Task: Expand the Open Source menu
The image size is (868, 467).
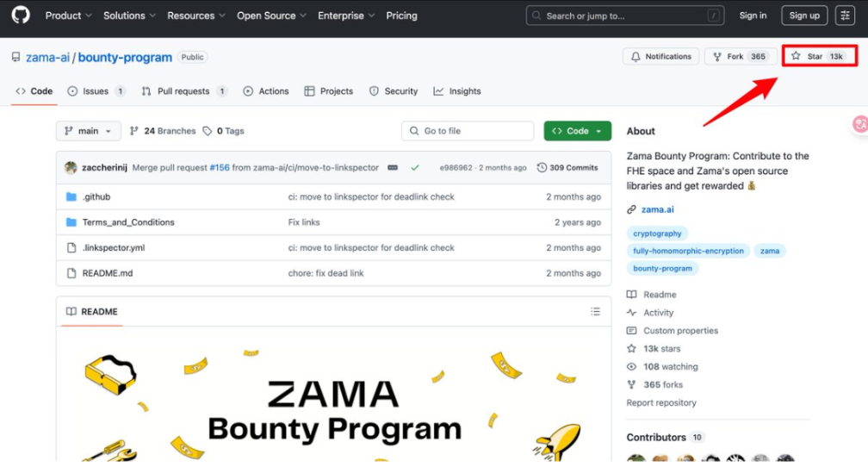Action: click(271, 16)
